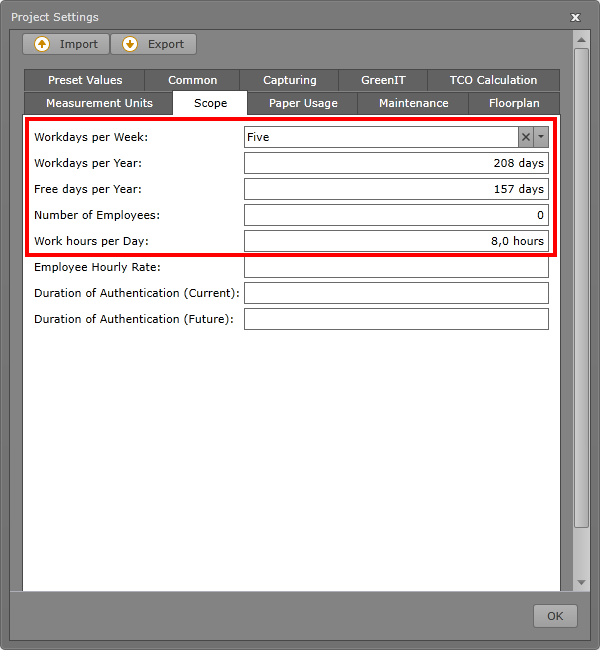
Task: Click the Workdays per Year field
Action: (396, 163)
